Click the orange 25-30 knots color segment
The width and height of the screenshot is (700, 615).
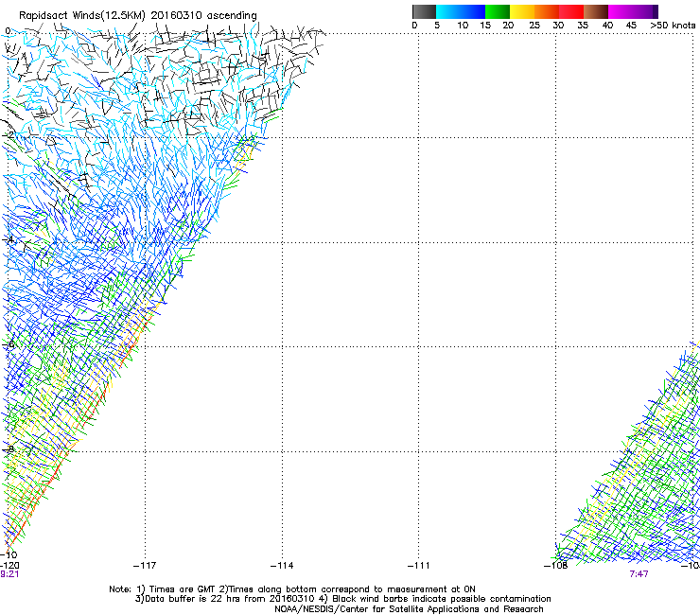pos(547,11)
